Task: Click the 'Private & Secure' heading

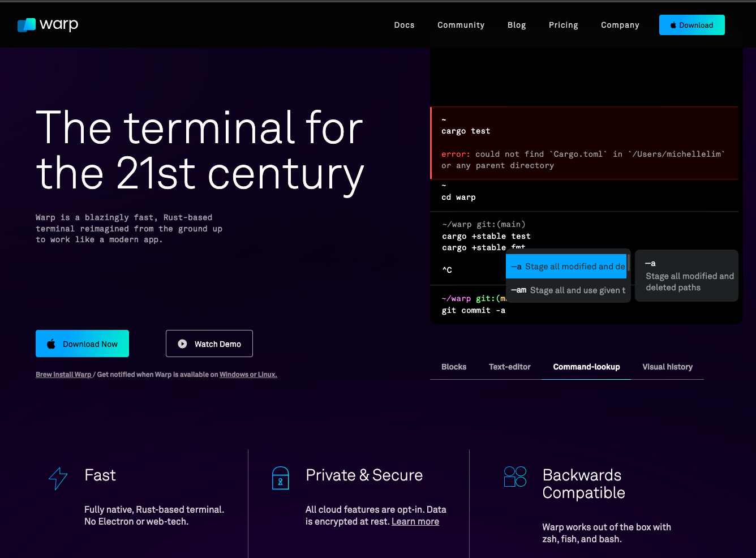Action: (364, 475)
